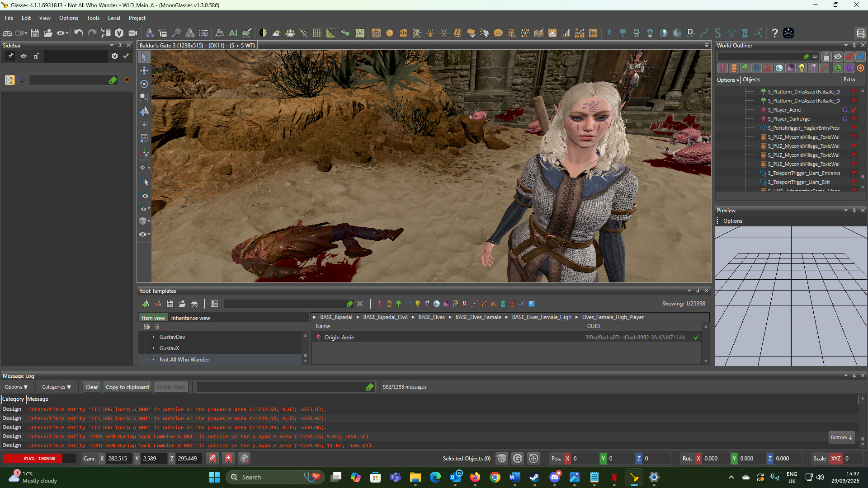Click the weather sun-cloud icon in toolbar
The image size is (868, 488).
[277, 33]
